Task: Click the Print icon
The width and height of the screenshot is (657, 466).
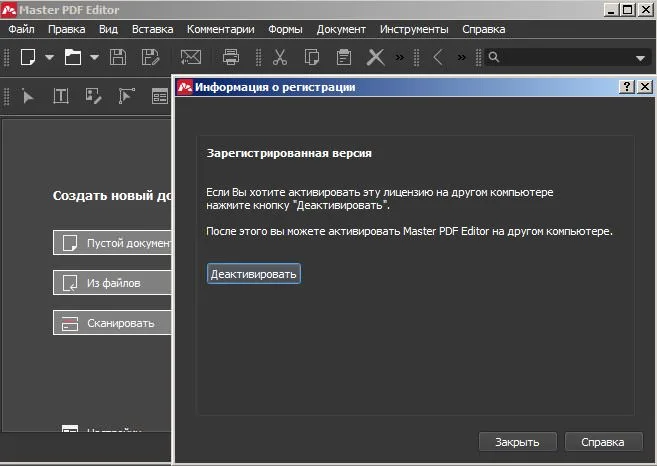Action: 231,57
